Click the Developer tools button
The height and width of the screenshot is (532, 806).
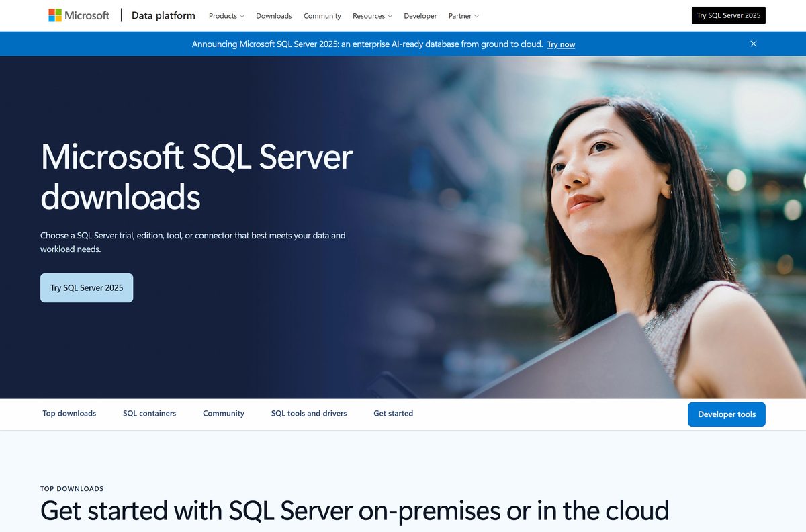[727, 414]
